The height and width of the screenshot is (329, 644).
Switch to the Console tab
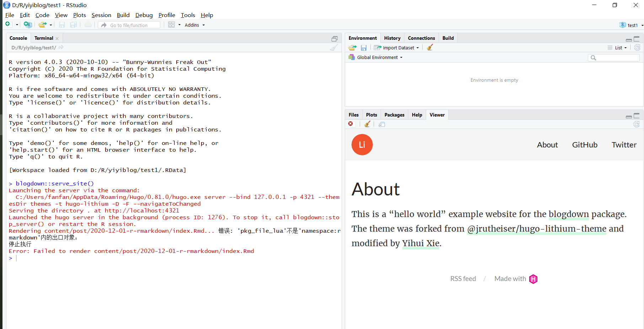tap(18, 38)
